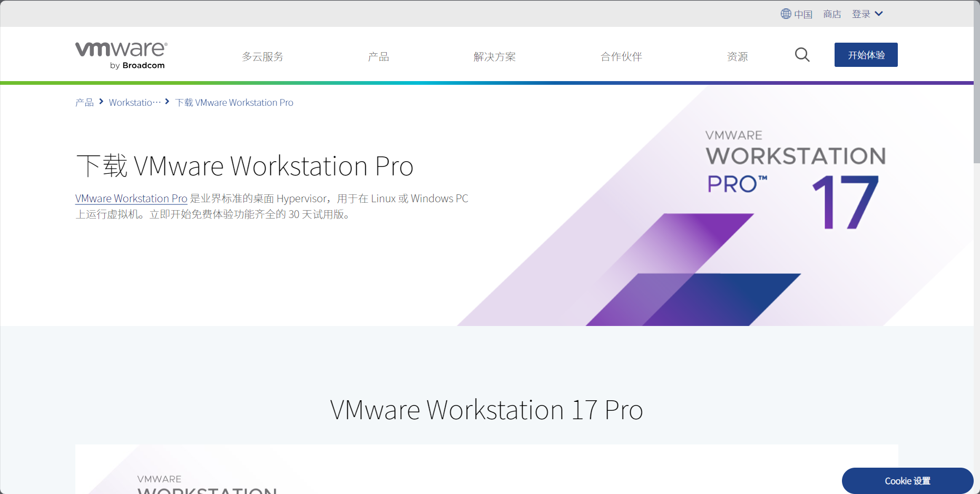Viewport: 980px width, 494px height.
Task: Click 下载 VMware Workstation Pro breadcrumb
Action: (x=234, y=103)
